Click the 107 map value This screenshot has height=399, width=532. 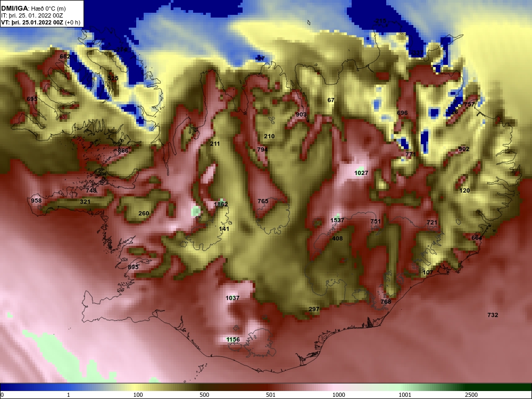pyautogui.click(x=428, y=272)
